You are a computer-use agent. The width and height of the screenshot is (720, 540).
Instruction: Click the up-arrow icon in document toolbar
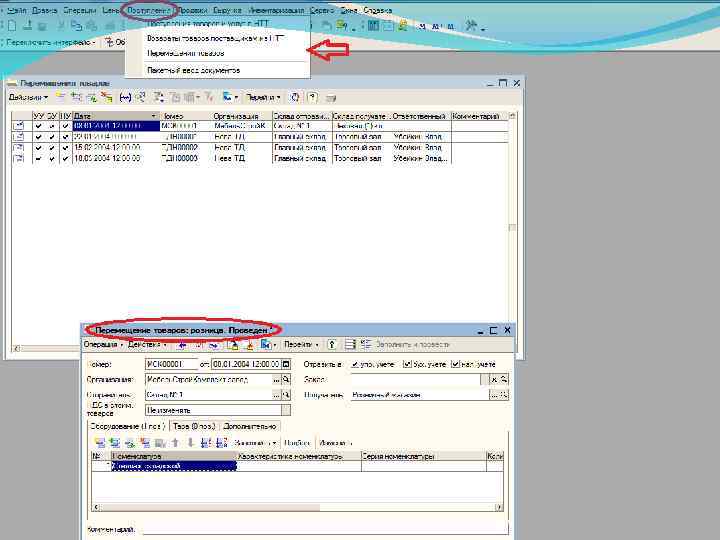[x=332, y=344]
